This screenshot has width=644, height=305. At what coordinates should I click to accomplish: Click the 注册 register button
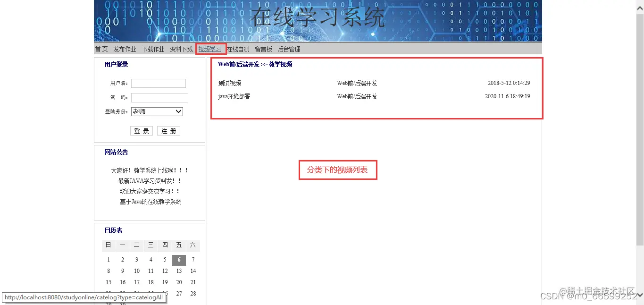click(168, 131)
